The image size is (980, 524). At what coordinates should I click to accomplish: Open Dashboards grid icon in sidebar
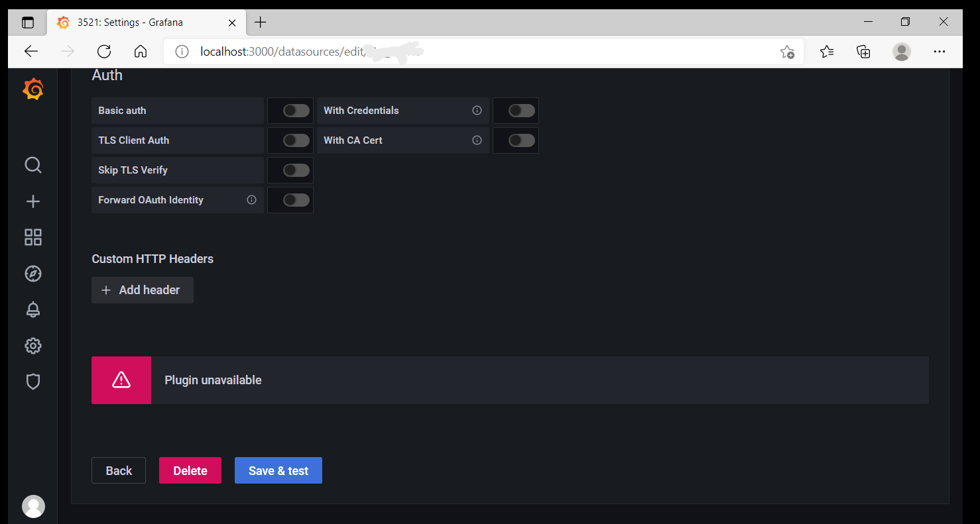click(33, 237)
